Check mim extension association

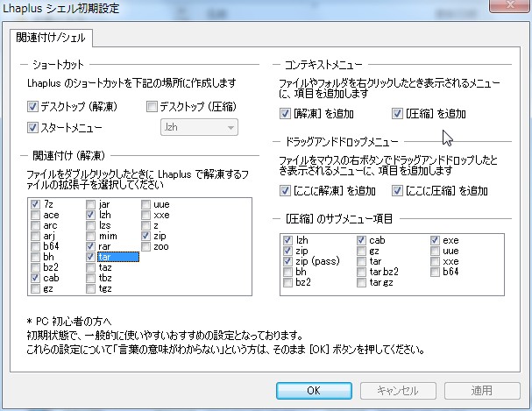pos(90,236)
